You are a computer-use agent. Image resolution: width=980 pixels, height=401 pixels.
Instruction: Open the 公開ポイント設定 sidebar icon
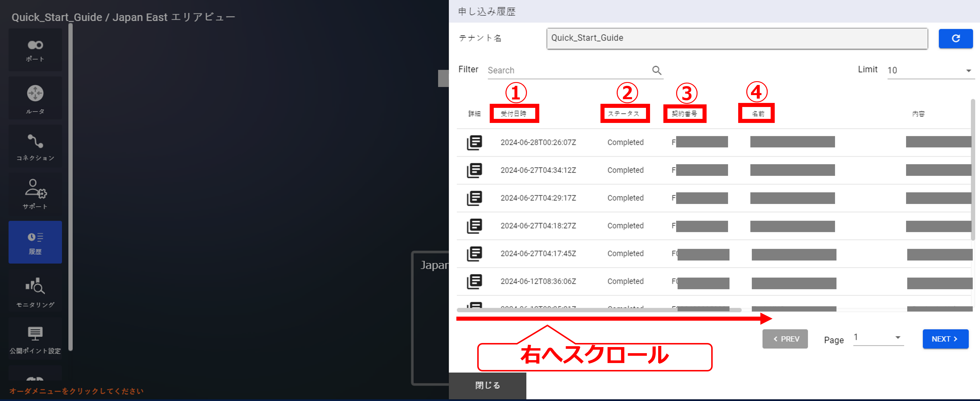pyautogui.click(x=35, y=339)
